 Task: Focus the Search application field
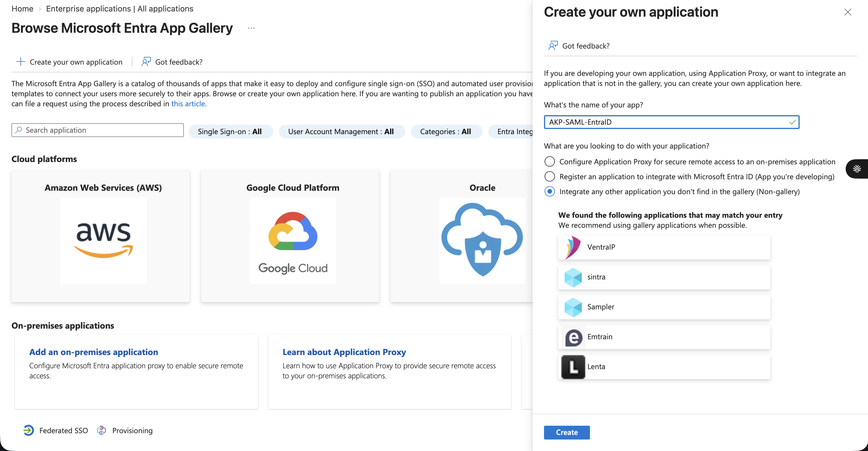coord(98,130)
